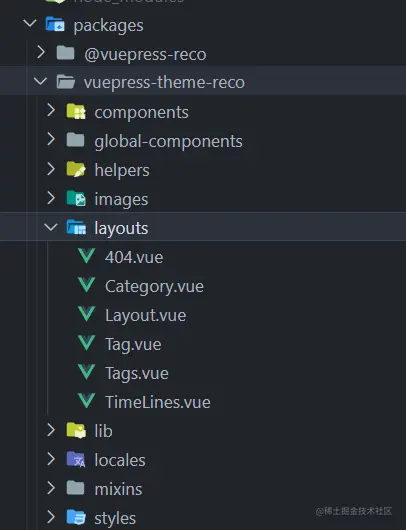
Task: Click the layouts folder icon
Action: click(x=76, y=227)
